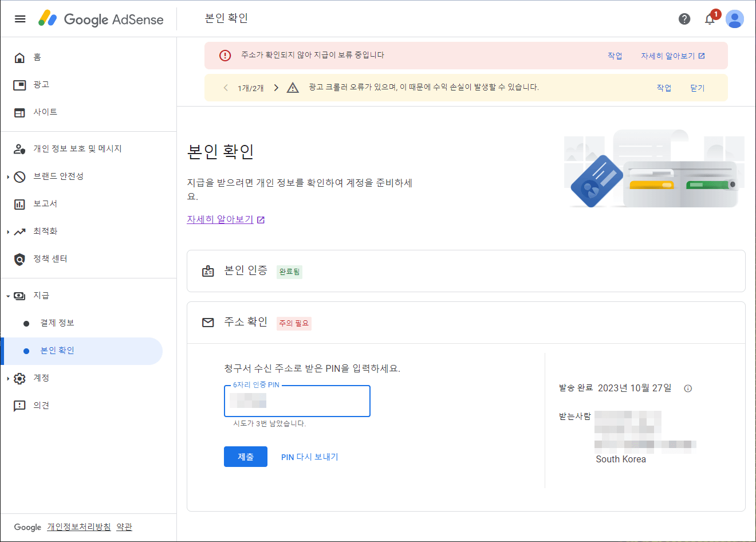Expand the 브랜드 안전성 section
This screenshot has width=756, height=542.
(7, 176)
